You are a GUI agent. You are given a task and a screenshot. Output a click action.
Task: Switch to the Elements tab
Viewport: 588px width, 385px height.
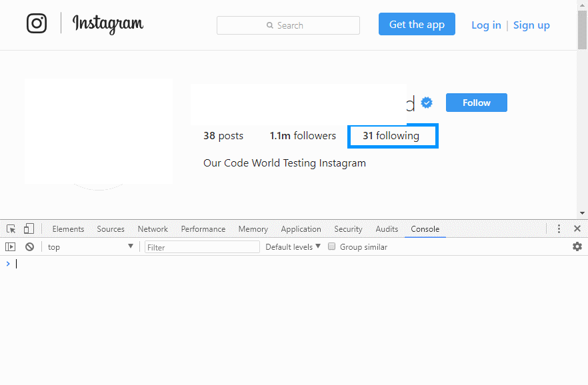click(x=68, y=229)
